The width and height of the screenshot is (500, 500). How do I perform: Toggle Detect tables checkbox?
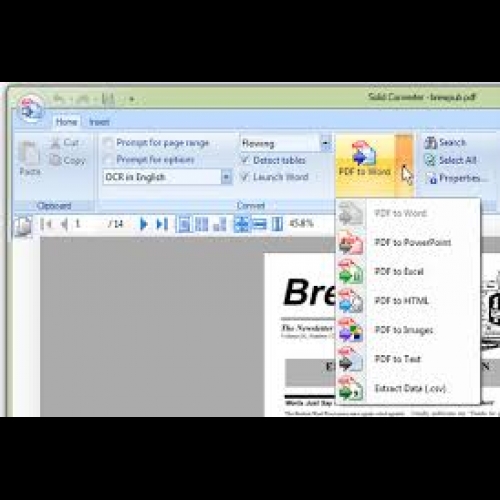point(245,160)
